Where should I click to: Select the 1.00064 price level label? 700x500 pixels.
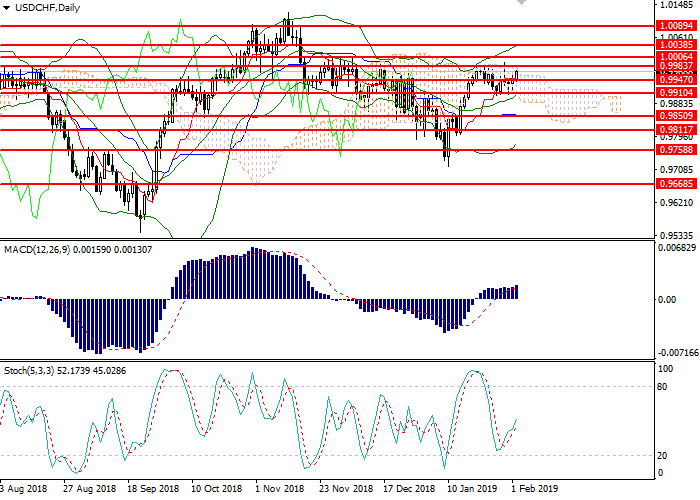[676, 57]
